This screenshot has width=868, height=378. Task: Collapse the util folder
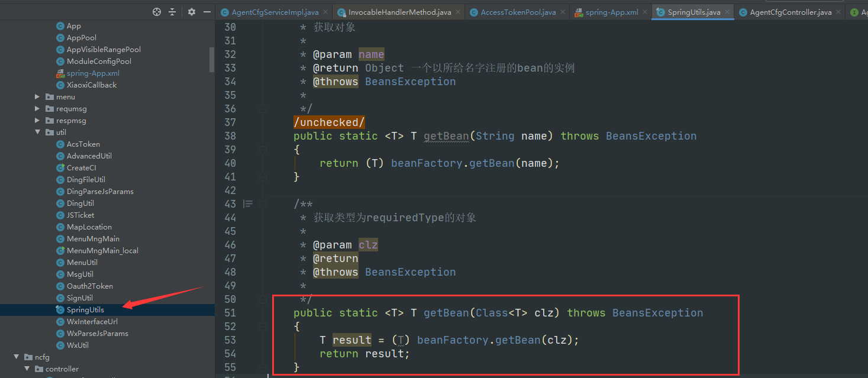click(x=37, y=133)
